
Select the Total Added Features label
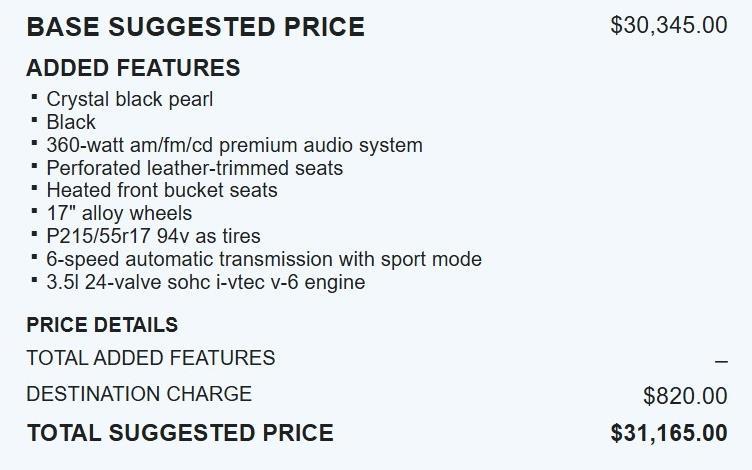click(150, 358)
